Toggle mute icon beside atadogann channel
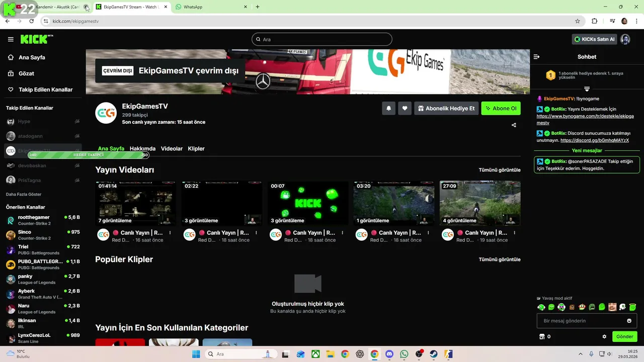The width and height of the screenshot is (644, 362). point(77,136)
